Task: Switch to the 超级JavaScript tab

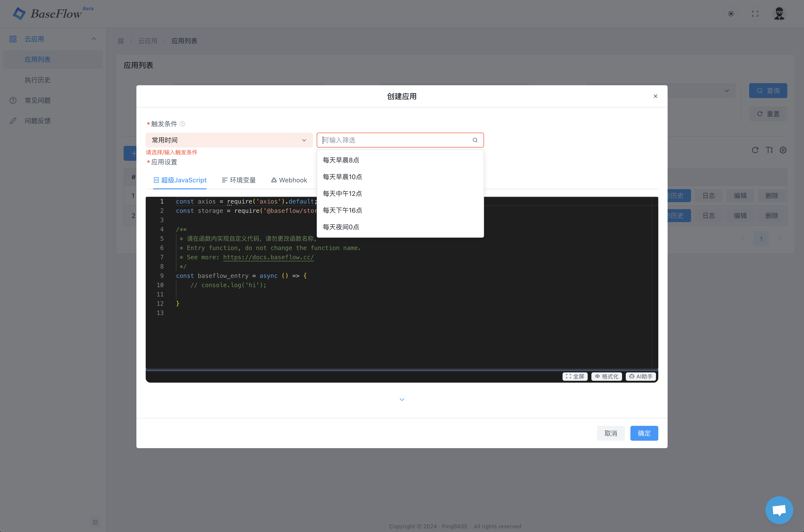Action: pos(180,180)
